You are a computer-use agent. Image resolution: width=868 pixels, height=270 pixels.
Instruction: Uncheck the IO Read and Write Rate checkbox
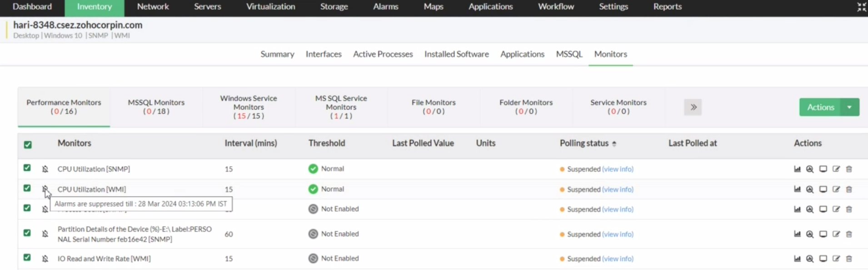click(x=27, y=257)
